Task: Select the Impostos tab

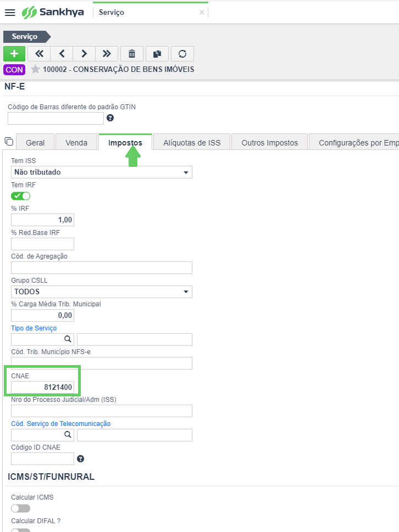Action: click(125, 143)
